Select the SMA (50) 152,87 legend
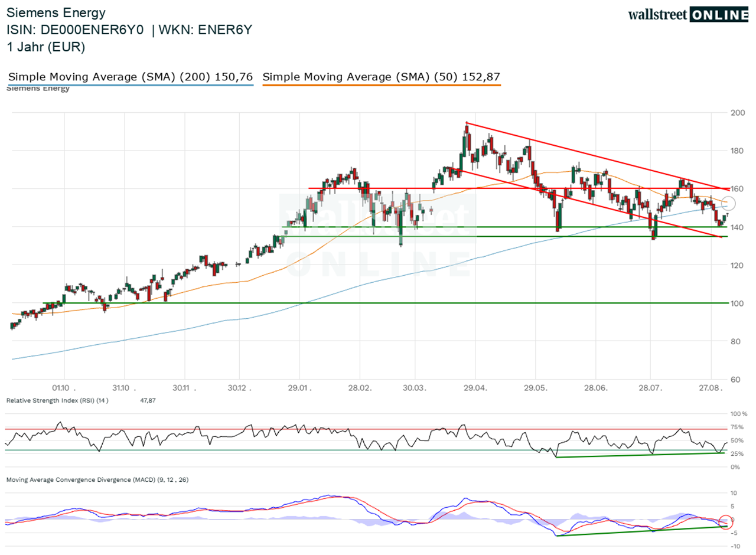 [382, 77]
